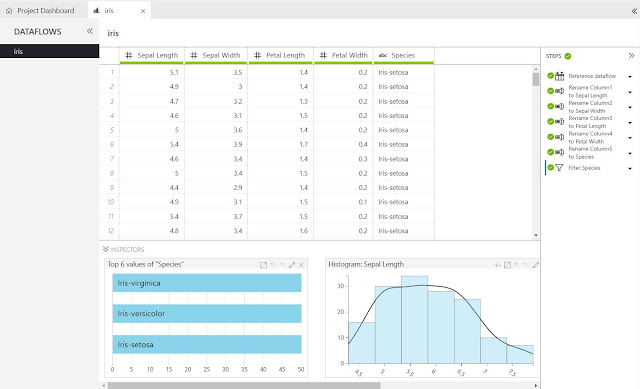Maximize the Sepal Length histogram inspector
Screen dimensions: 640x389
tap(507, 265)
